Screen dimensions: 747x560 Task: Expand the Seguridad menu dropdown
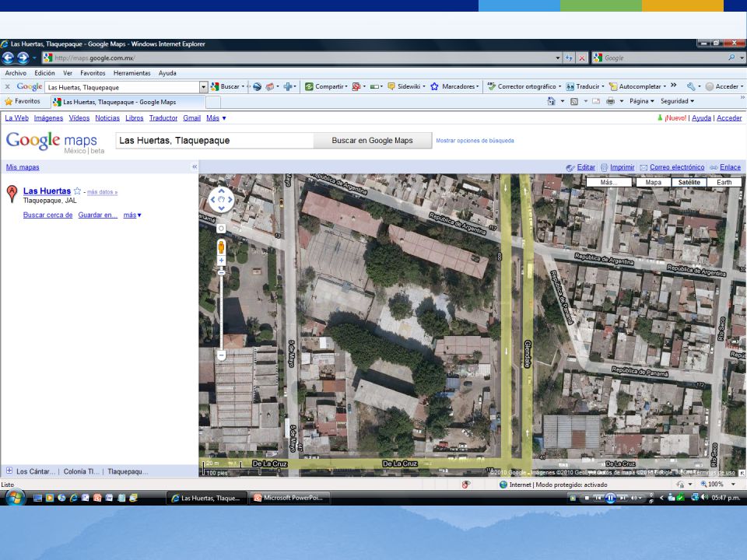click(677, 101)
